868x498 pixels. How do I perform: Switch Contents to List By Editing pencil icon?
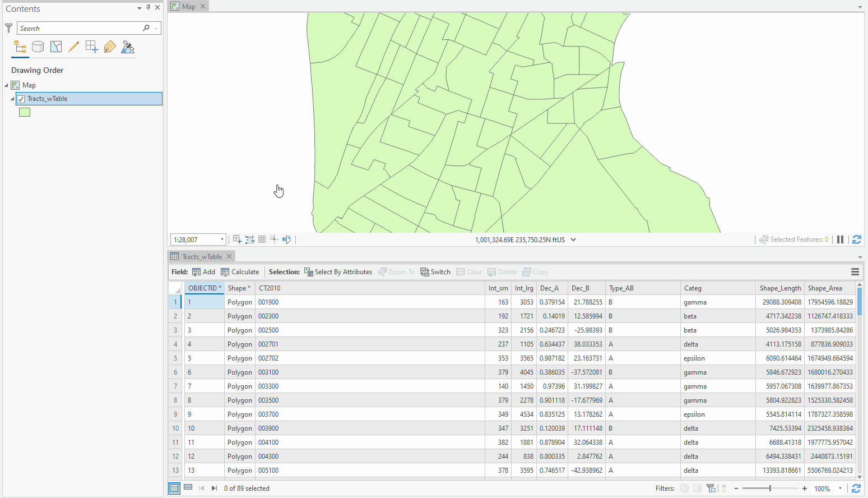(73, 47)
